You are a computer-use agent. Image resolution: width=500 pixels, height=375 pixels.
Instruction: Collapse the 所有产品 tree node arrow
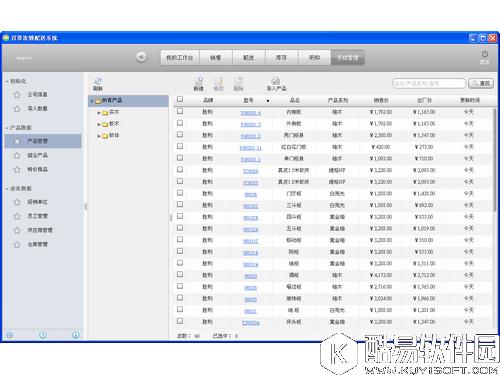(92, 101)
